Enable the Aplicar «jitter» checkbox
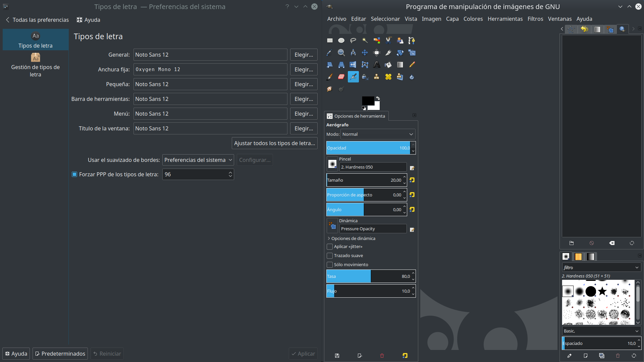644x362 pixels. pos(330,247)
